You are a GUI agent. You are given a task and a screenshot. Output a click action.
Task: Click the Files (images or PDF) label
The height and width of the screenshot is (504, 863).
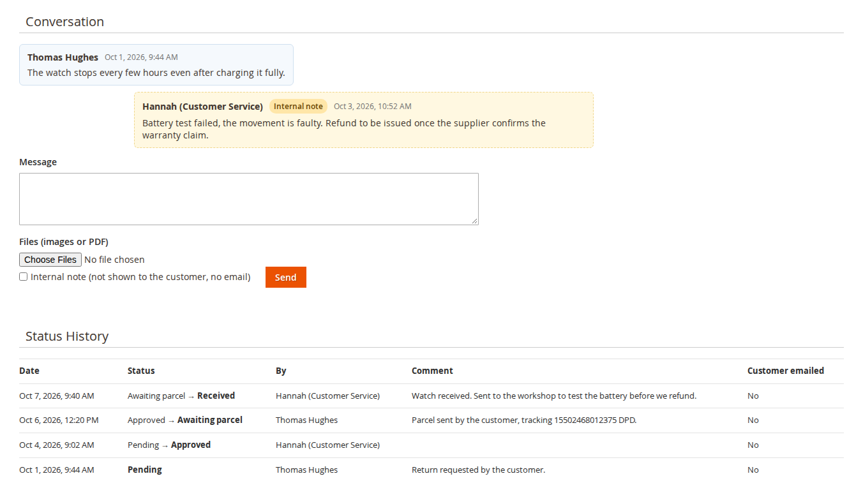pyautogui.click(x=64, y=242)
